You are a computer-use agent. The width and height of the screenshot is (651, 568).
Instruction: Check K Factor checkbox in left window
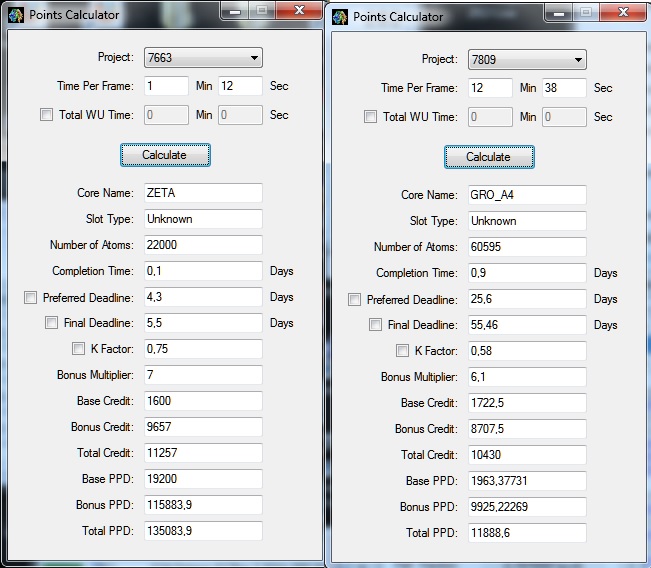78,348
